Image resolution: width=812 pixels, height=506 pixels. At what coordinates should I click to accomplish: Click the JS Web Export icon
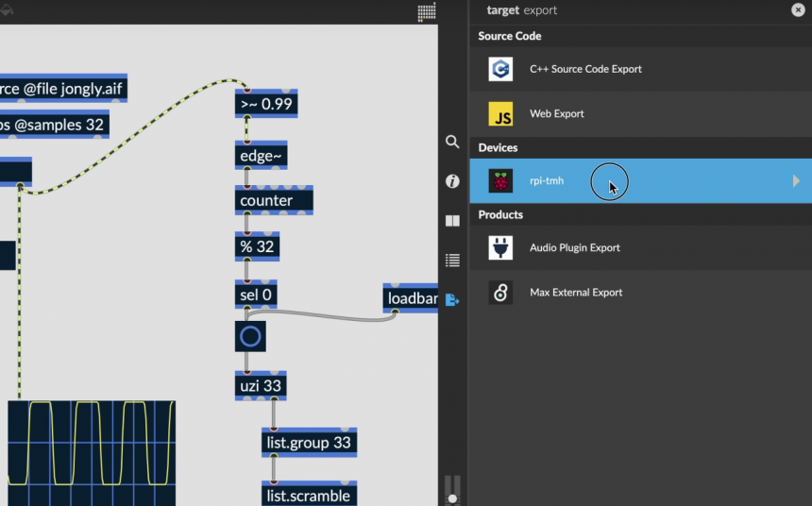500,113
